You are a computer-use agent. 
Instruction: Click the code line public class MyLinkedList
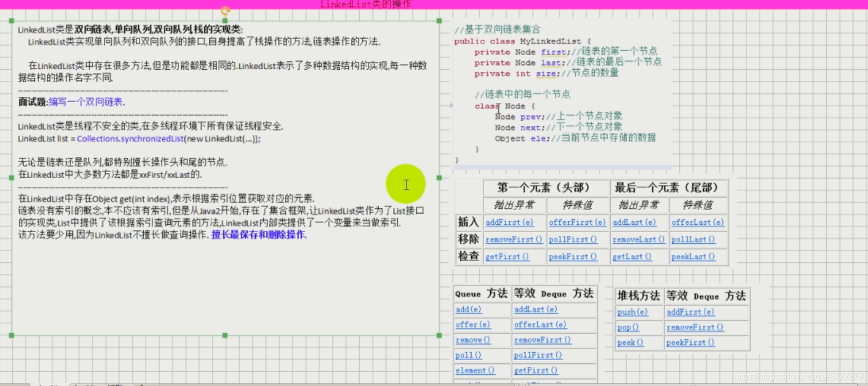coord(522,41)
